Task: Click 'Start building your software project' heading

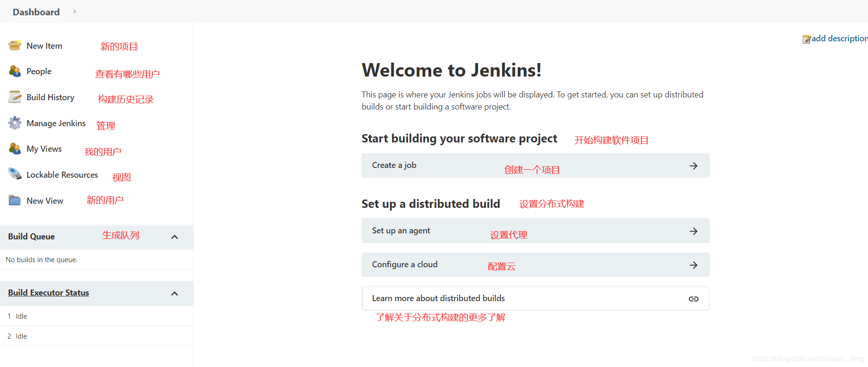Action: [459, 139]
